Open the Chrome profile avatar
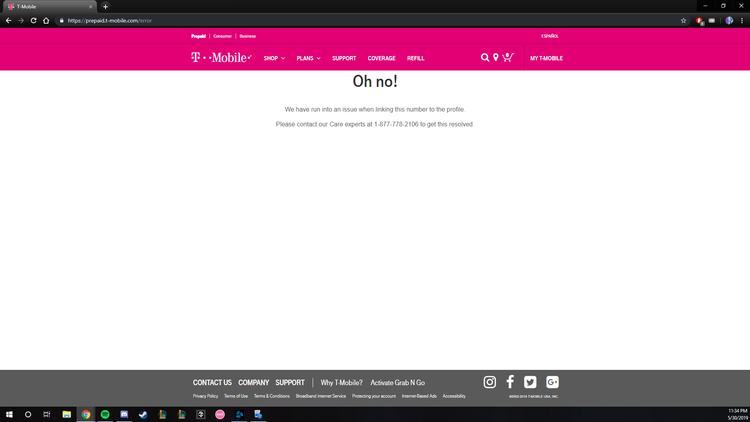 (x=729, y=21)
